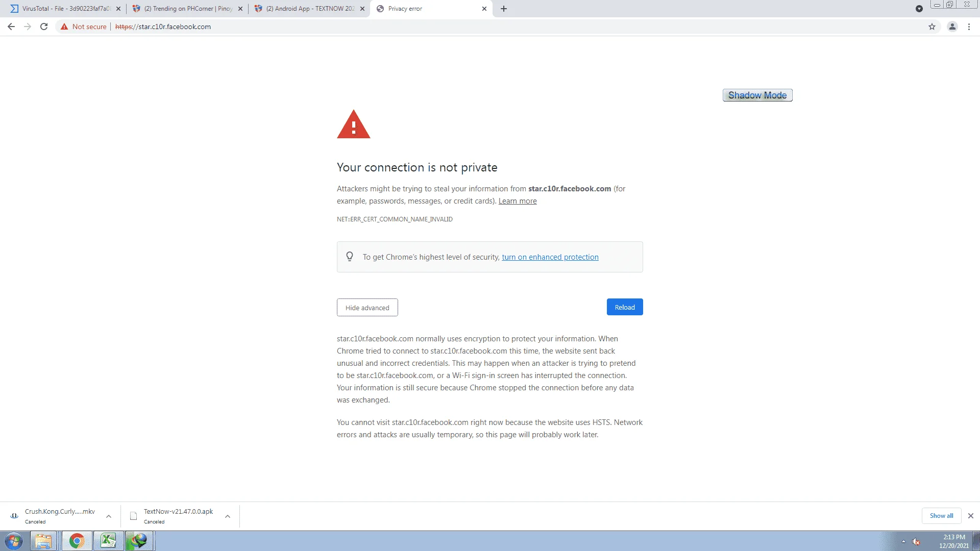980x551 pixels.
Task: Click the lightbulb icon in security tip
Action: point(350,257)
